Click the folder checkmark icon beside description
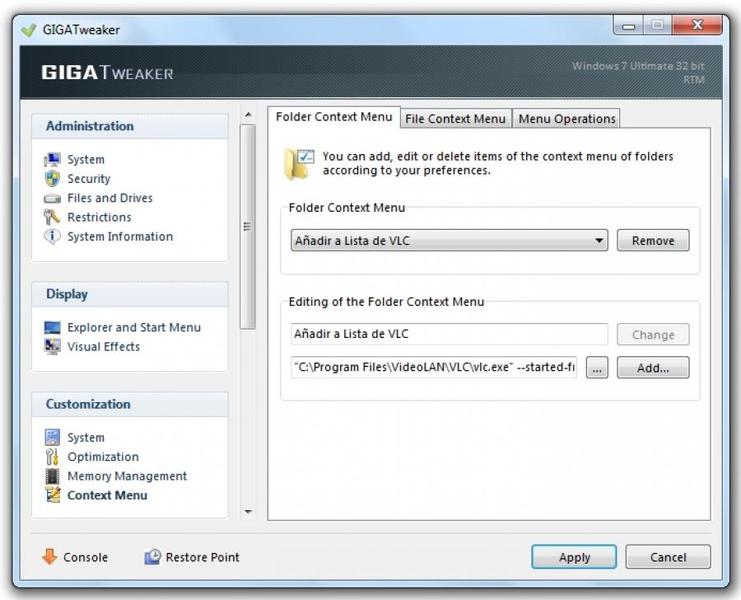 click(299, 163)
